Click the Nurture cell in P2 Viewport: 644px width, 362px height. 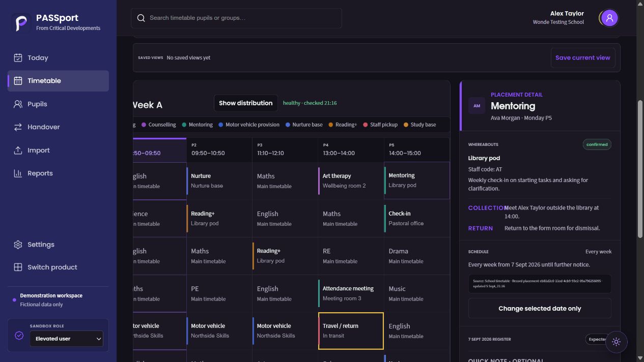pos(219,180)
